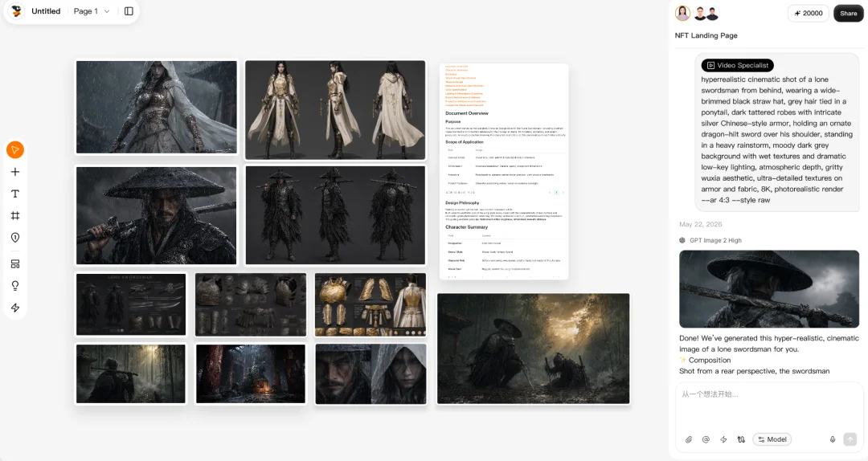Open the layout template tool
The height and width of the screenshot is (461, 868).
tap(15, 264)
